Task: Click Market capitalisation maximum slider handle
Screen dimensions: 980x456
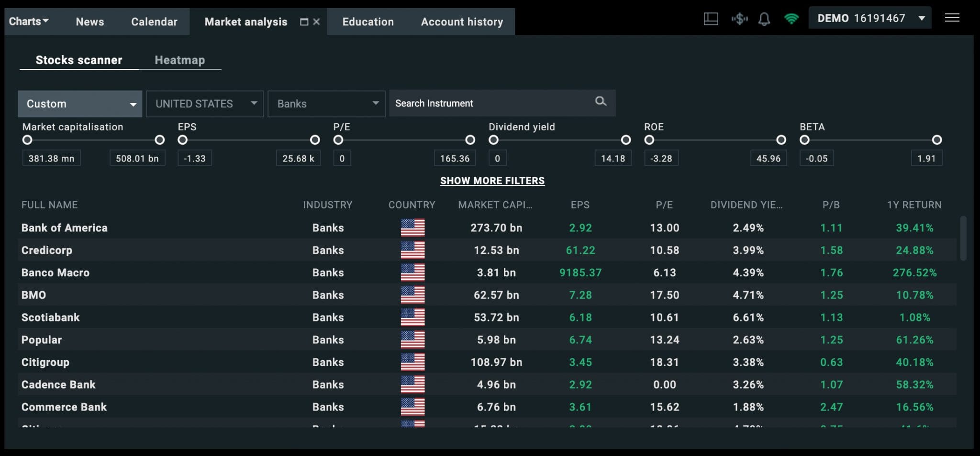Action: [160, 140]
